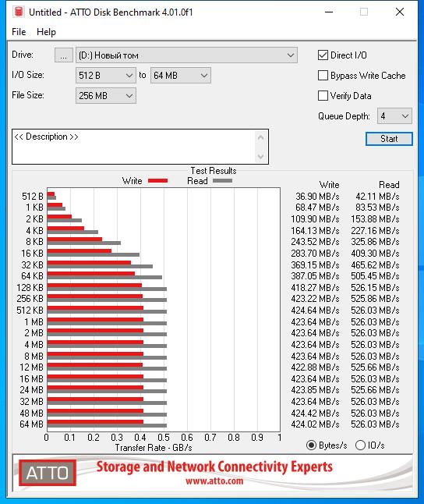Open the File menu
The height and width of the screenshot is (504, 424).
19,32
